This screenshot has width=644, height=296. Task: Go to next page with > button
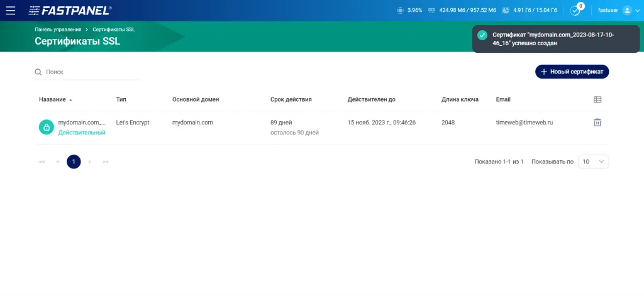pos(89,162)
